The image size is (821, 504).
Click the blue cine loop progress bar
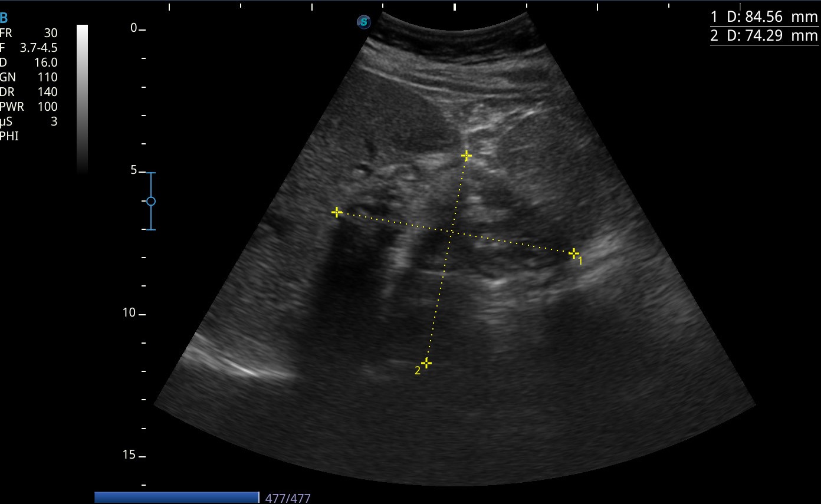tap(176, 498)
